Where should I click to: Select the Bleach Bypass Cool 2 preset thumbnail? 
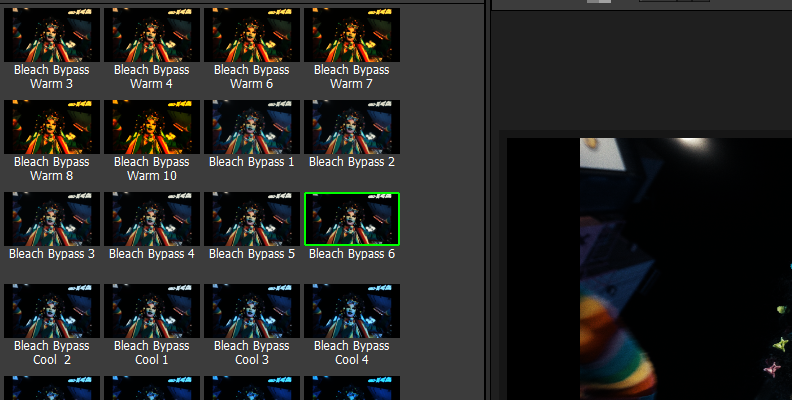52,311
